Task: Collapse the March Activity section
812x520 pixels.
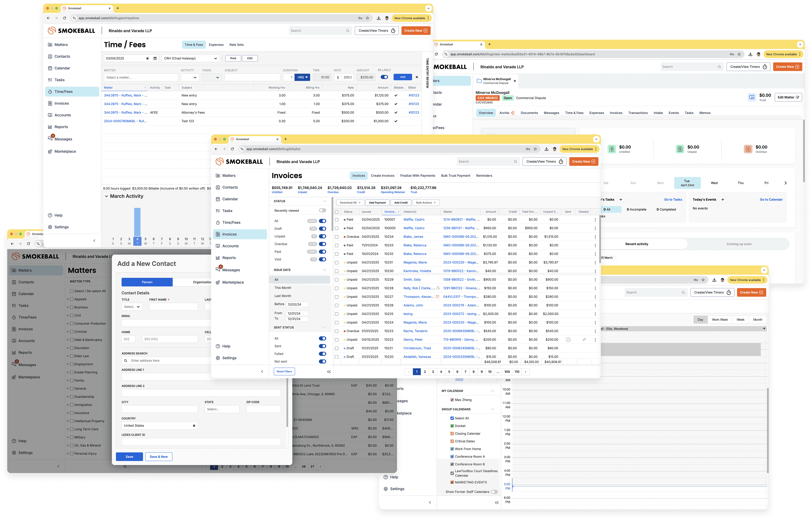Action: (106, 196)
